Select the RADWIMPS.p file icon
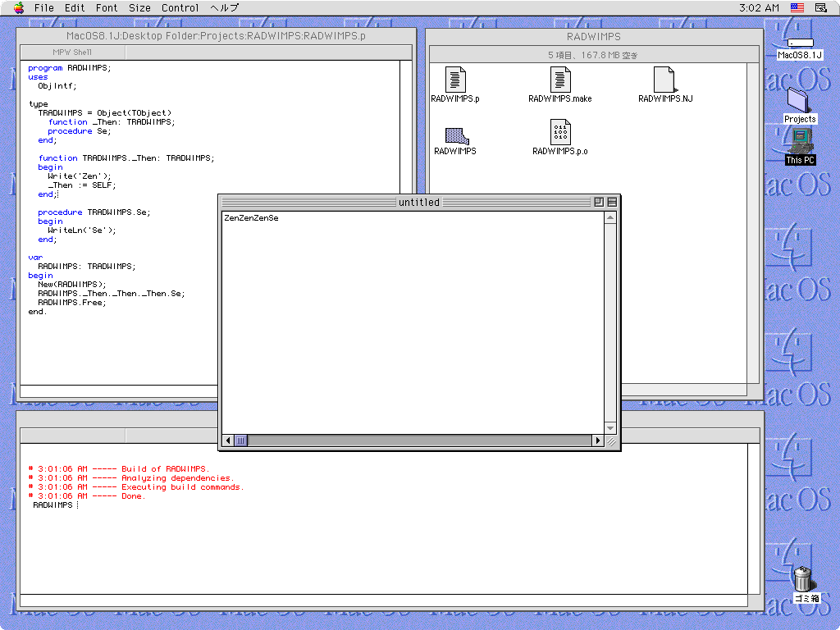Viewport: 840px width, 630px height. click(x=455, y=84)
